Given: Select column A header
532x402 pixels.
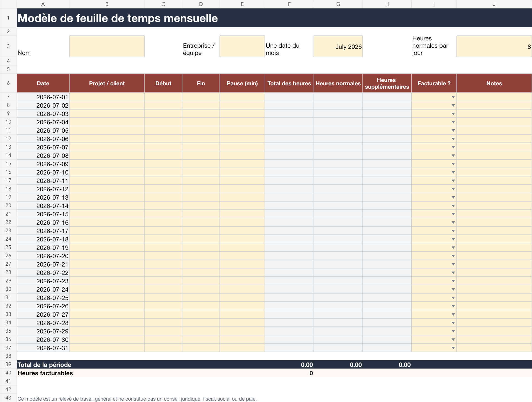Looking at the screenshot, I should click(x=43, y=4).
